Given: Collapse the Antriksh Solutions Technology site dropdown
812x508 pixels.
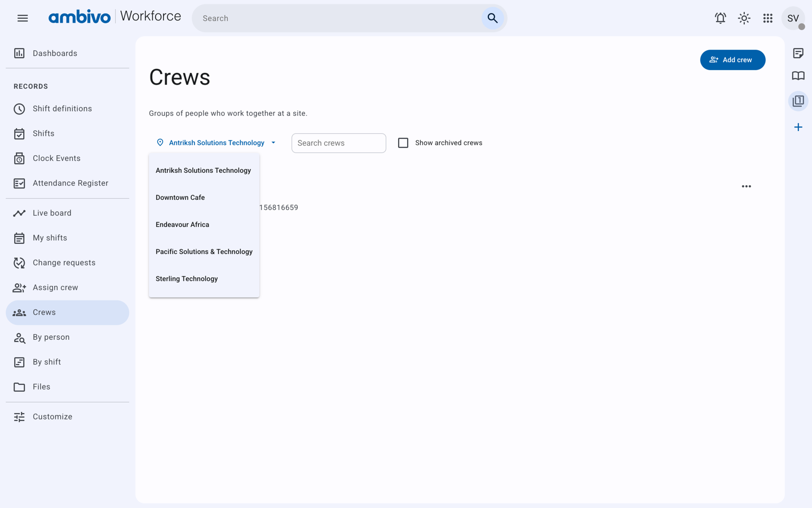Looking at the screenshot, I should pyautogui.click(x=217, y=143).
